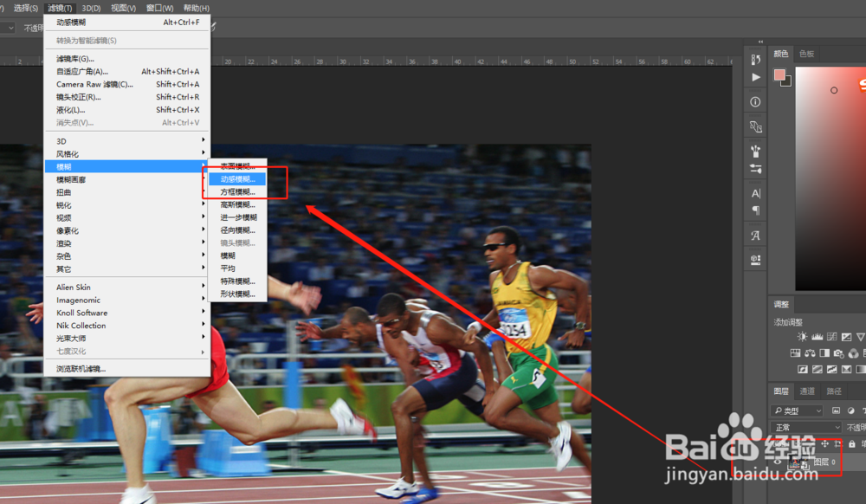Open the History panel icon
The width and height of the screenshot is (866, 504).
[x=755, y=59]
